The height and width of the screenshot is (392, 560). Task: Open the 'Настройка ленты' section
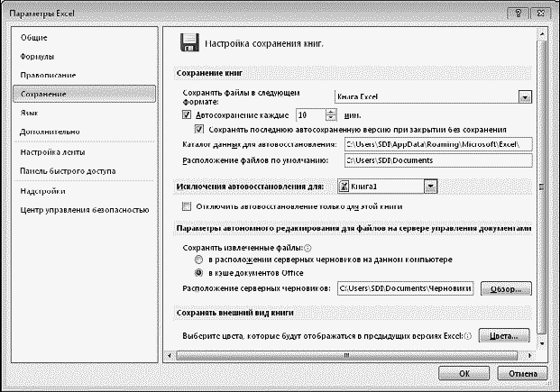(52, 152)
